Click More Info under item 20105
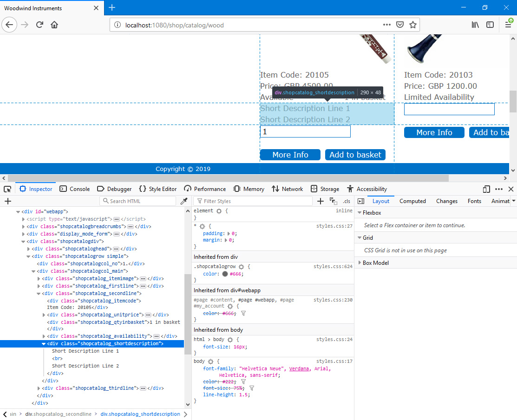 (x=290, y=155)
